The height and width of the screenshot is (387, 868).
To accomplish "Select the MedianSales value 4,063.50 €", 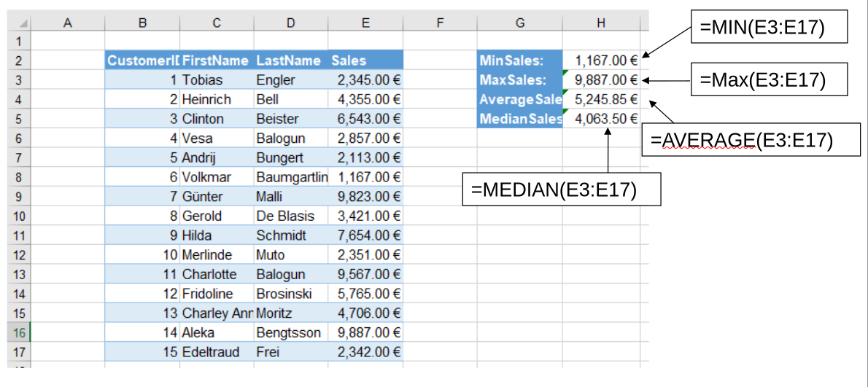I will coord(601,119).
